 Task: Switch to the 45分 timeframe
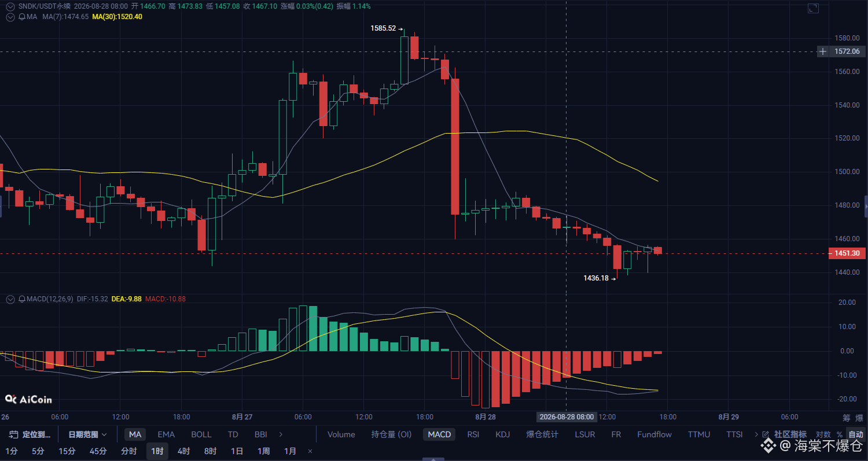[98, 451]
